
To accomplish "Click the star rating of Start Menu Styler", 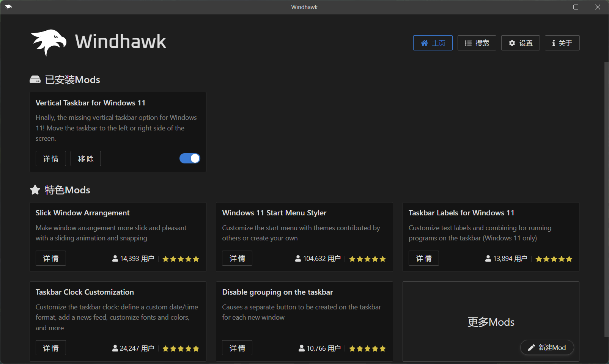I will (x=367, y=259).
